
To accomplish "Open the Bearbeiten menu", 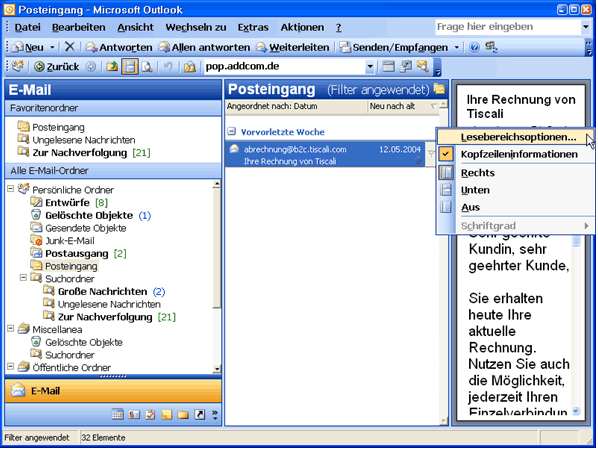I will [79, 27].
